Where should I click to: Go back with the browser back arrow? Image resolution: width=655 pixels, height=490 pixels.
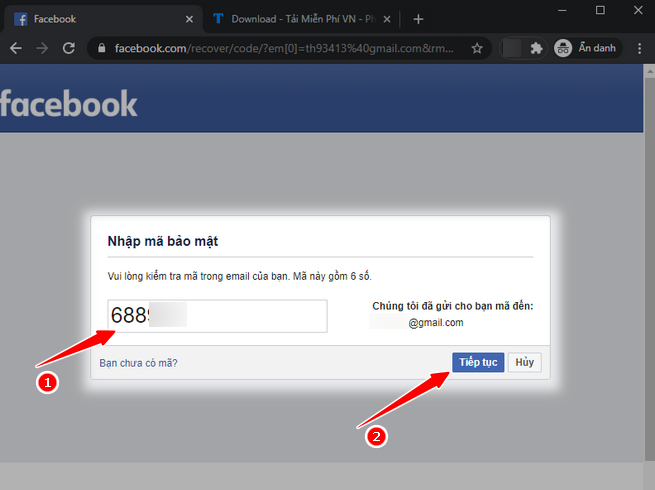(16, 48)
